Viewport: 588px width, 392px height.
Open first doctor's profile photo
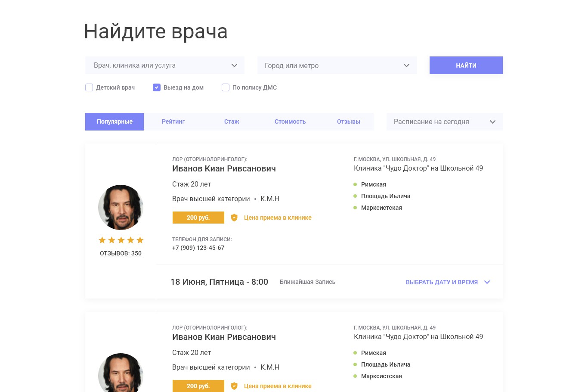click(x=121, y=207)
